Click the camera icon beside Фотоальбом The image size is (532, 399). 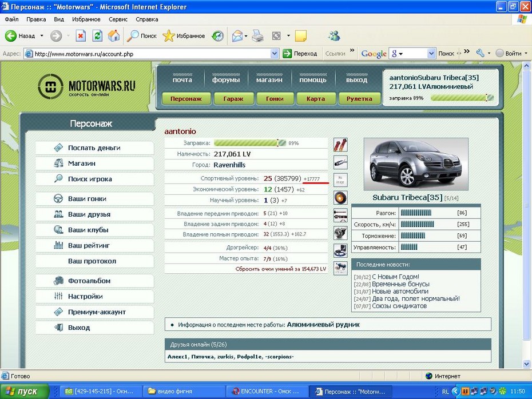coord(58,281)
